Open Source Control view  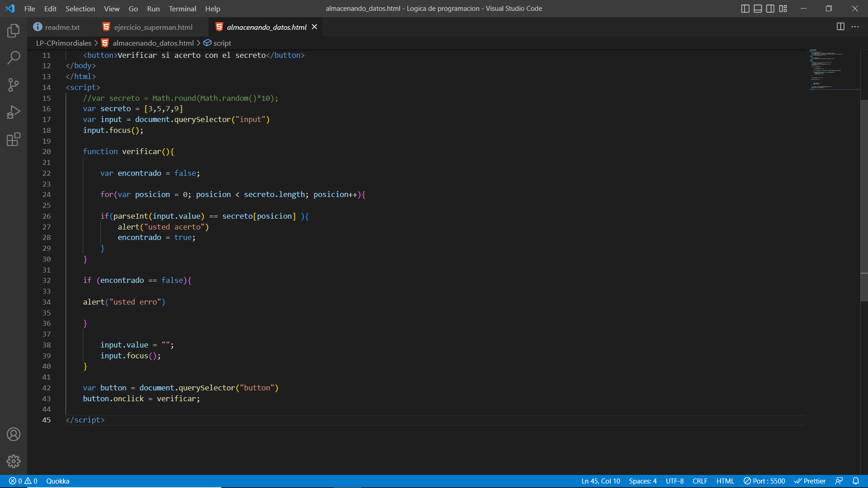[x=14, y=85]
